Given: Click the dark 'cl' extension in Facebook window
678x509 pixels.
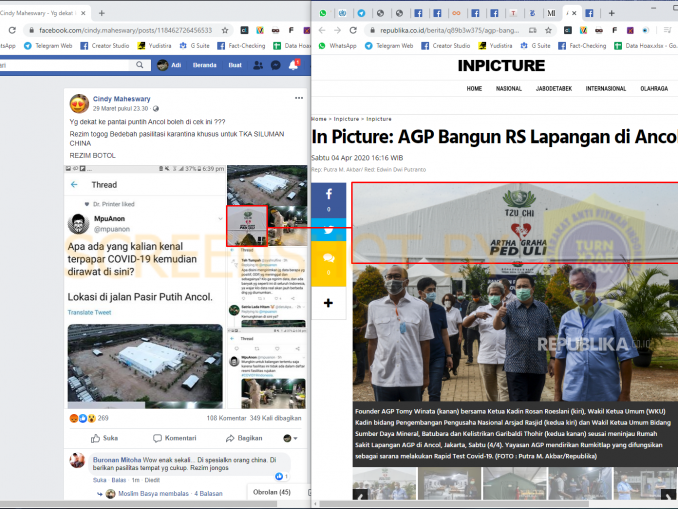Looking at the screenshot, I should pyautogui.click(x=244, y=30).
